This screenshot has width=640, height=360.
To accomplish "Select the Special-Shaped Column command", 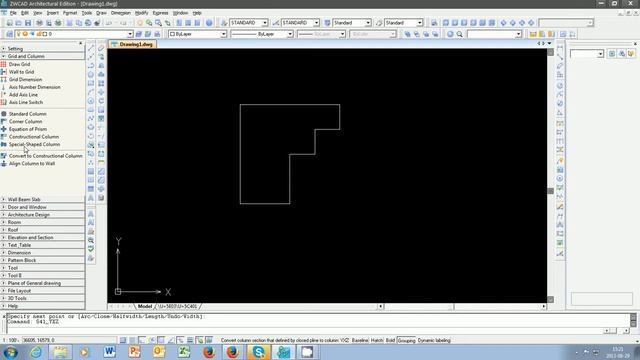I will tap(34, 144).
